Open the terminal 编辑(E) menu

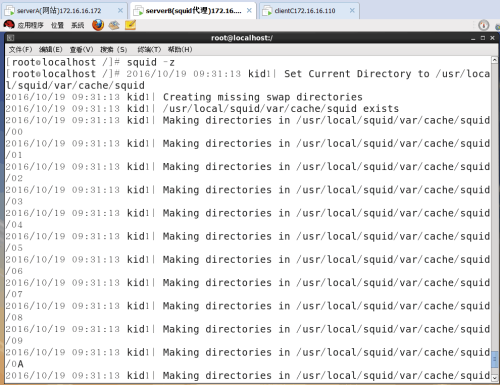pos(50,50)
